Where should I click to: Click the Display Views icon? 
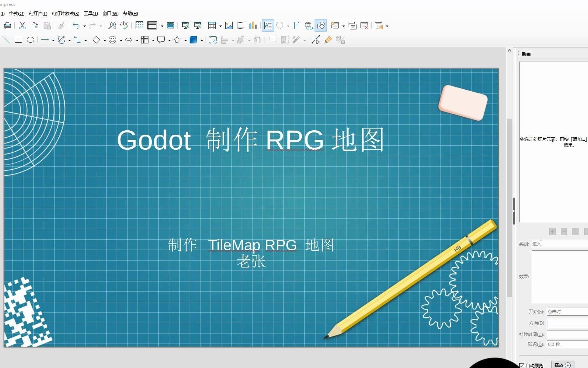click(152, 26)
